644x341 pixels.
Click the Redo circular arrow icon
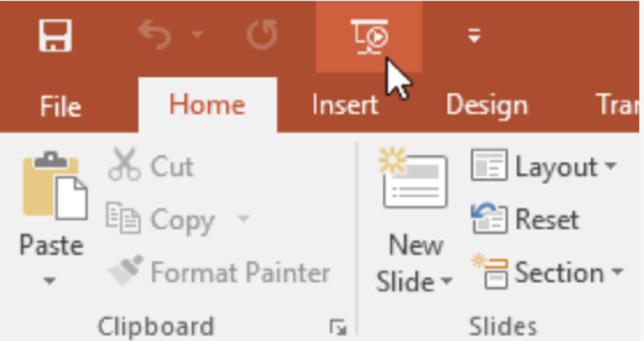pos(262,35)
